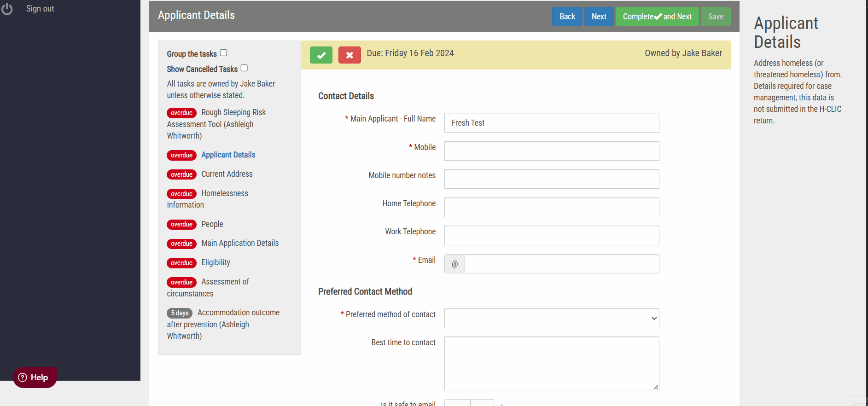
Task: Click the Preferred Contact Method heading
Action: pyautogui.click(x=365, y=291)
